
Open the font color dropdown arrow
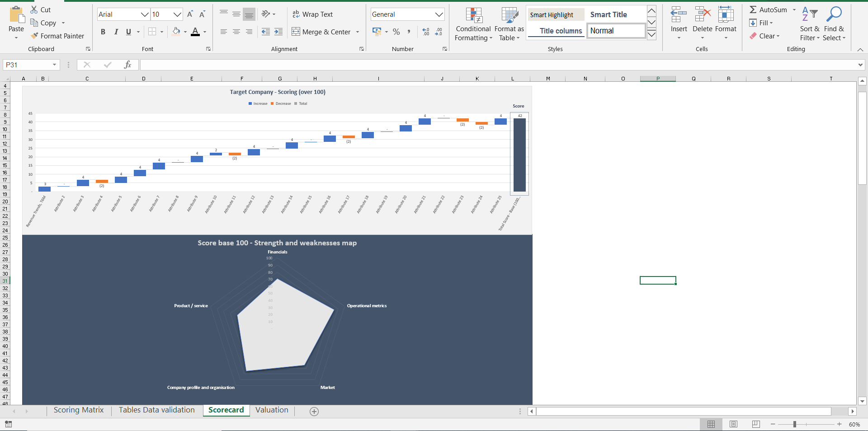click(x=205, y=32)
